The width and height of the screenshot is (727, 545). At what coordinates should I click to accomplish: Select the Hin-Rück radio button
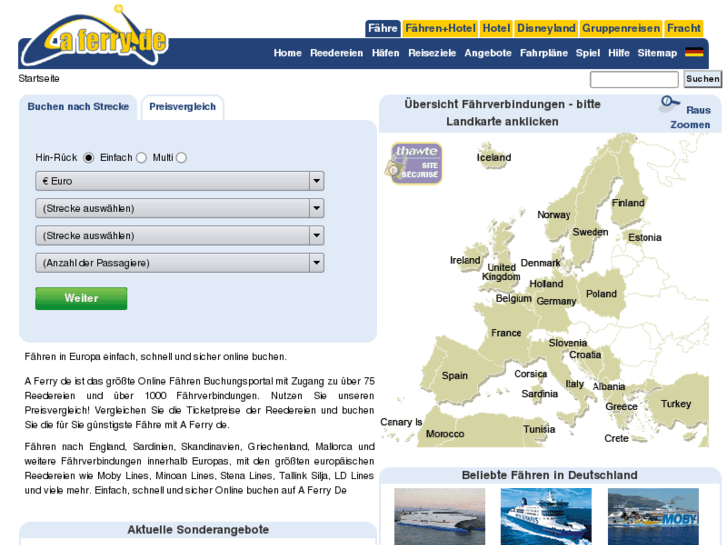pos(88,158)
